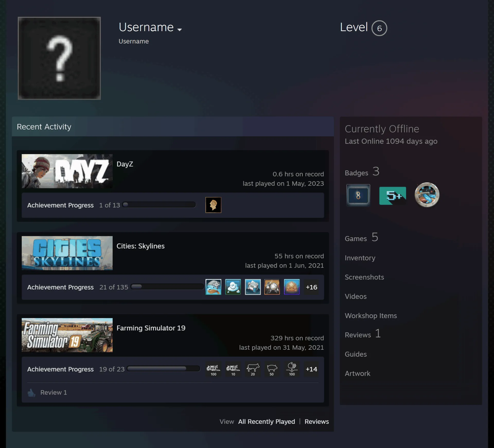
Task: Click the Cities: Skylines building achievement icon
Action: (253, 287)
